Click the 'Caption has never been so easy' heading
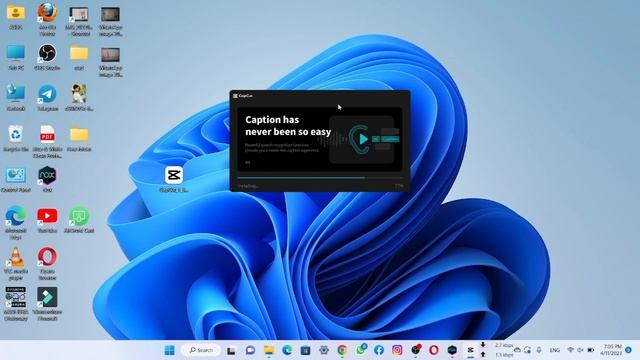Viewport: 640px width, 360px height. pos(288,126)
